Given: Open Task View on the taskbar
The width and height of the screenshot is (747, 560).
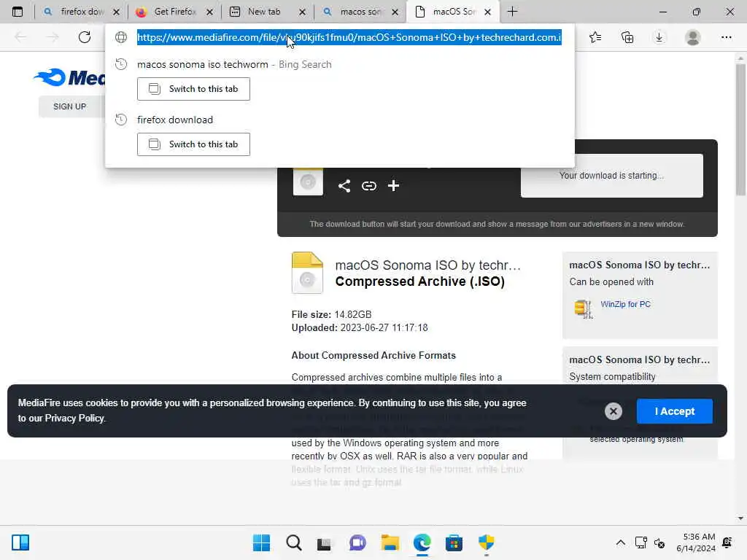Looking at the screenshot, I should [324, 542].
